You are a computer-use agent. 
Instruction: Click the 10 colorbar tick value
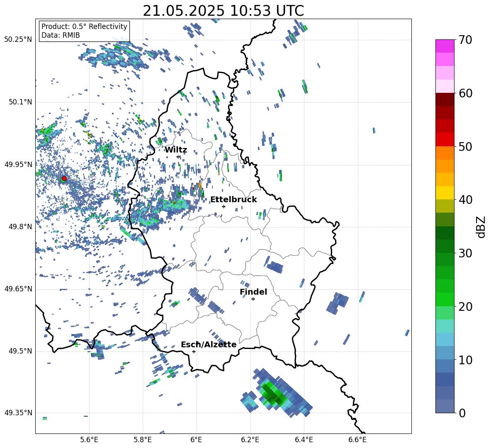(465, 360)
